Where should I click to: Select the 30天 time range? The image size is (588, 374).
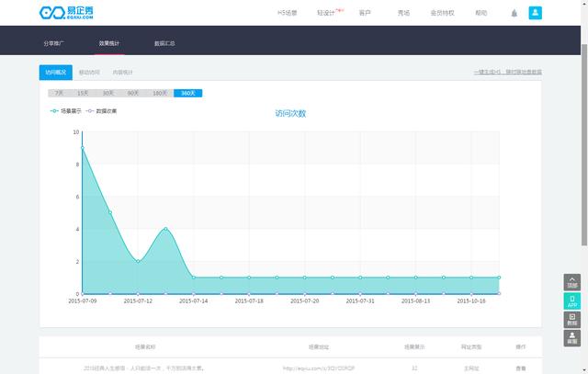(x=108, y=93)
